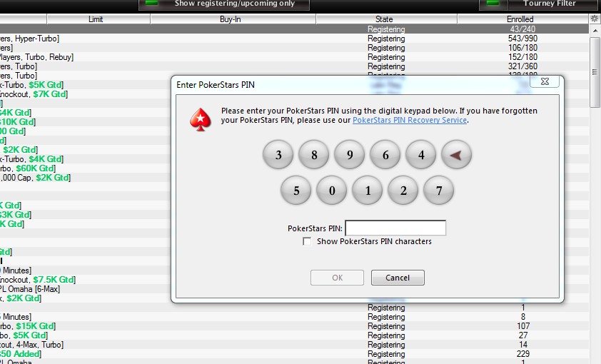Select the Hyper-Turbo row with 543/990 enrolled
Screen dimensions: 601x364
click(x=294, y=39)
